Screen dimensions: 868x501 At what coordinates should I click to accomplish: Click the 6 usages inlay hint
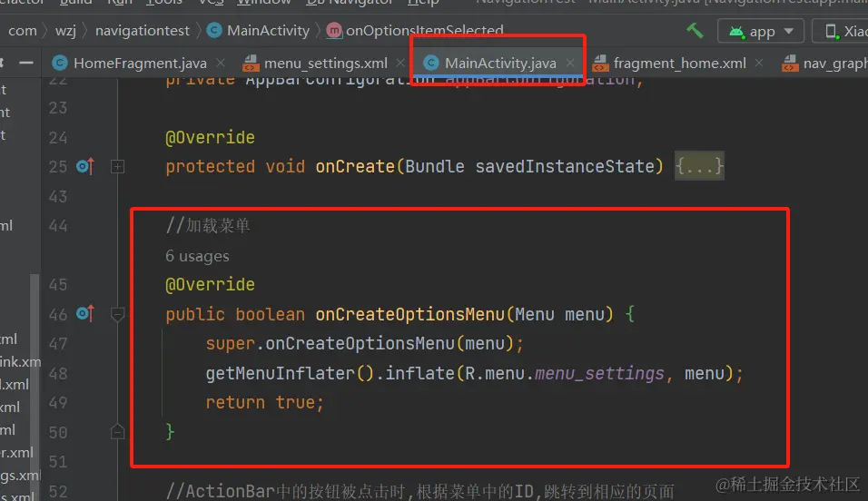click(x=197, y=256)
